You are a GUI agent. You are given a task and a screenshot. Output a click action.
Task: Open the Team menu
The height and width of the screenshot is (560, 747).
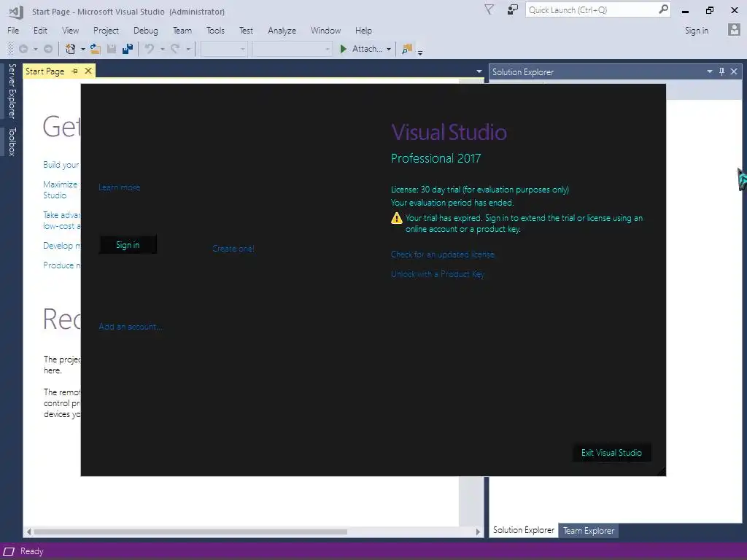(x=182, y=31)
